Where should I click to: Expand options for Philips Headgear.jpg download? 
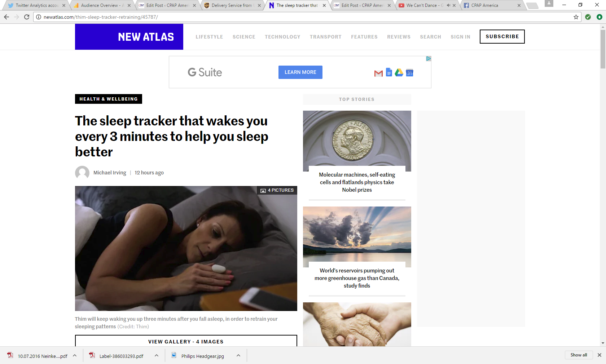point(238,356)
